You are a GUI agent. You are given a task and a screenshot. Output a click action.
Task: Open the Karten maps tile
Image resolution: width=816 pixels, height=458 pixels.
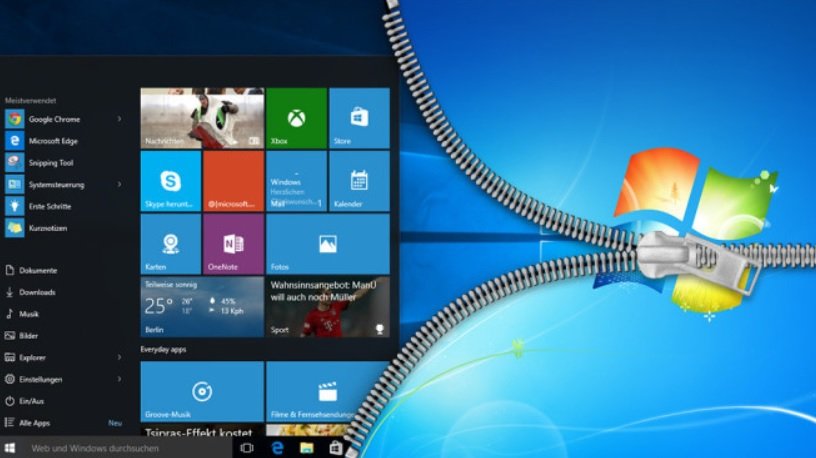[171, 244]
